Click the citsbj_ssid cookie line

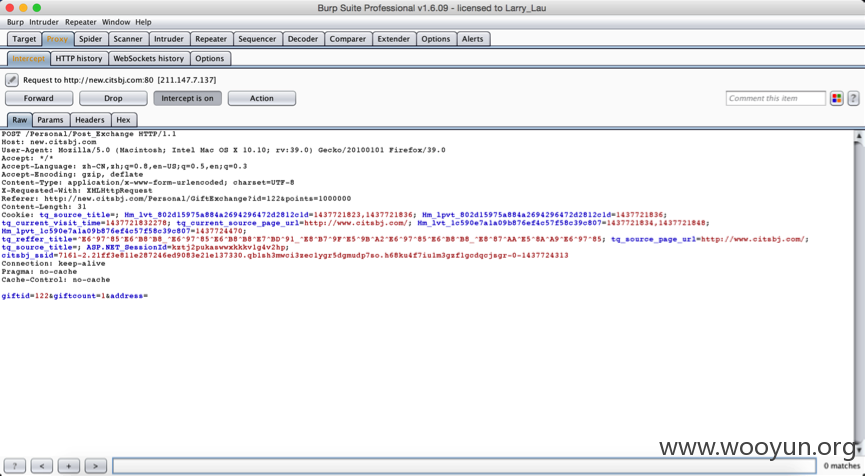coord(285,255)
